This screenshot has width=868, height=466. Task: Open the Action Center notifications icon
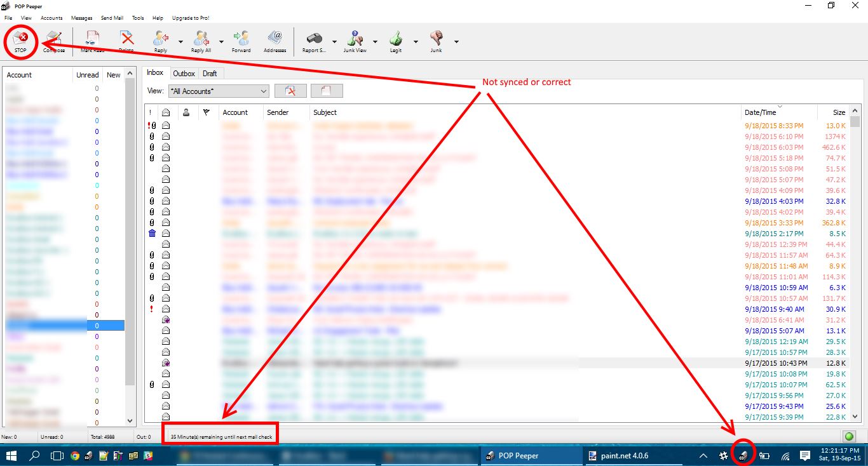[805, 455]
